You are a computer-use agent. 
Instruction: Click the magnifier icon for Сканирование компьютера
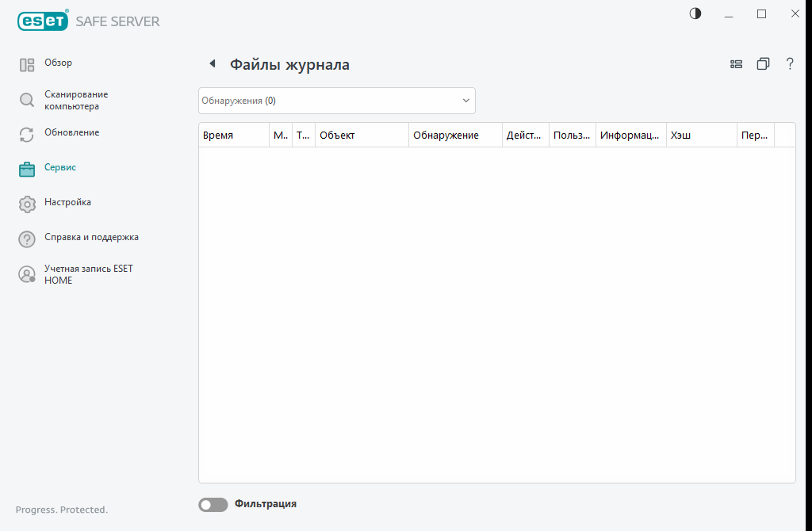click(x=27, y=100)
